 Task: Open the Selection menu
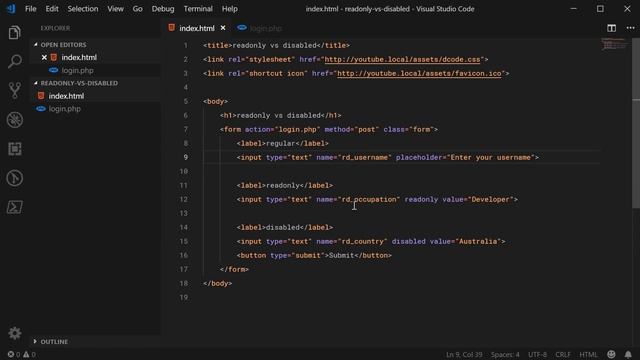(x=83, y=9)
